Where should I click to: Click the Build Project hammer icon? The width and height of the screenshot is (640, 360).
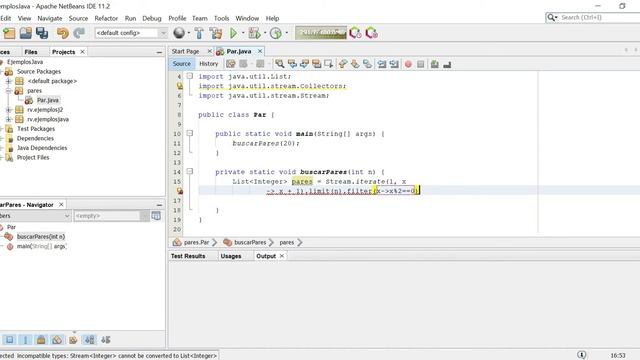pyautogui.click(x=199, y=33)
